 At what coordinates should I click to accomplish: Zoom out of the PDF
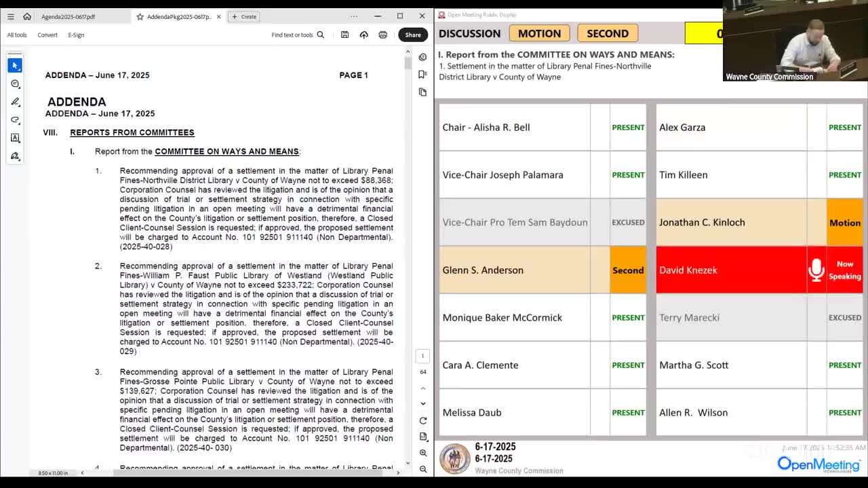[x=423, y=468]
